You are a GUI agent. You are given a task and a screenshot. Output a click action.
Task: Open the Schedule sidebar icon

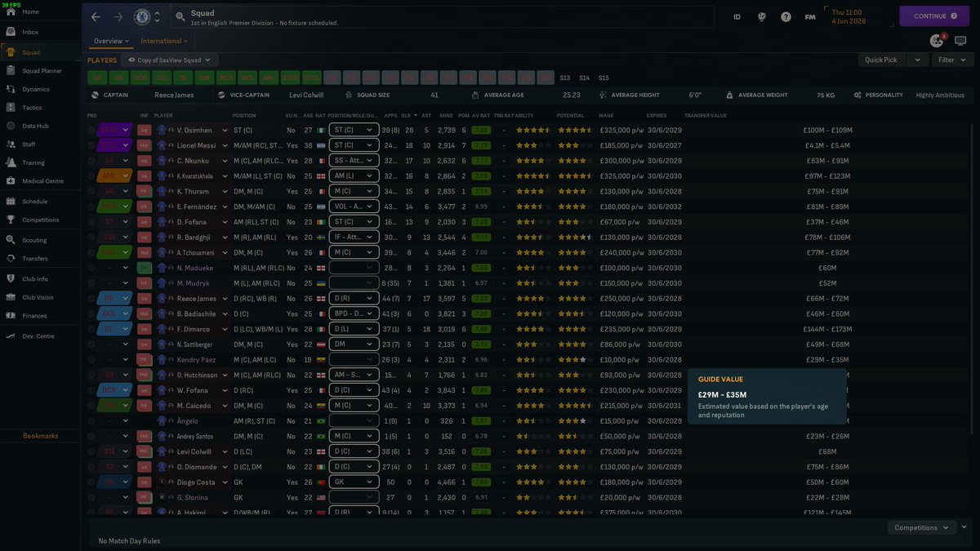pyautogui.click(x=11, y=201)
